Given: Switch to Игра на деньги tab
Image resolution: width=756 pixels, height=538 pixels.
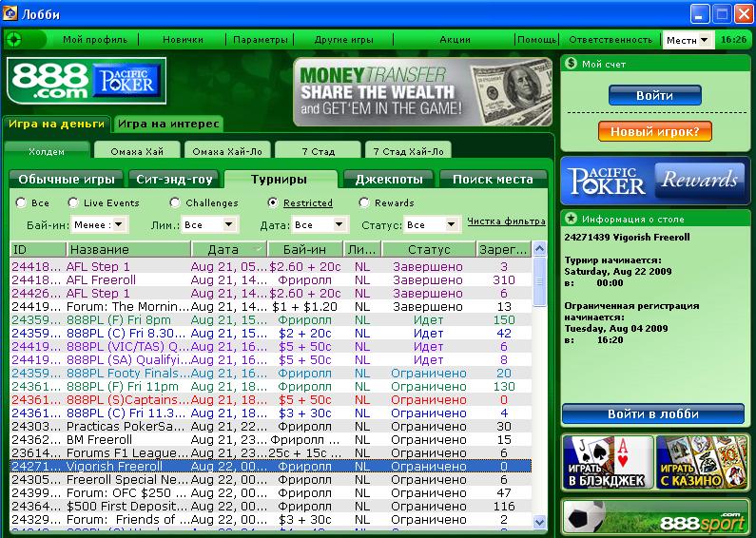Looking at the screenshot, I should click(x=56, y=124).
